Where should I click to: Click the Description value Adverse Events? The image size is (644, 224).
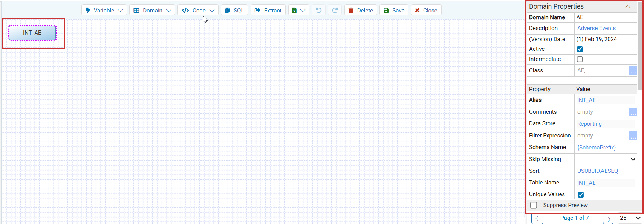(x=596, y=28)
